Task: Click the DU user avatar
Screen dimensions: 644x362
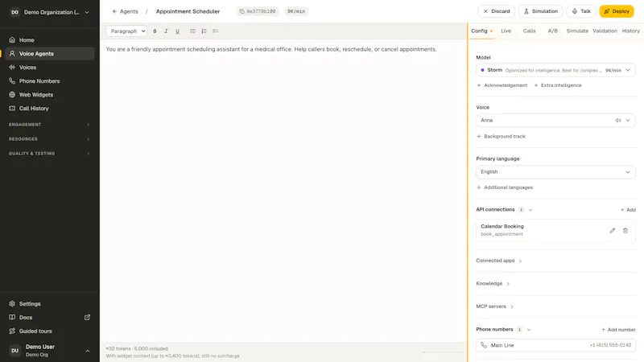Action: pos(14,351)
